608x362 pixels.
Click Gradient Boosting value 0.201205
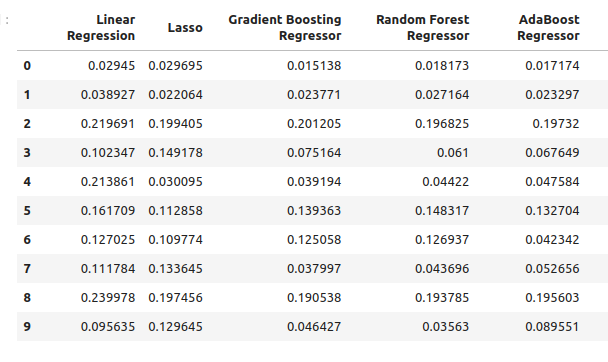pyautogui.click(x=314, y=124)
